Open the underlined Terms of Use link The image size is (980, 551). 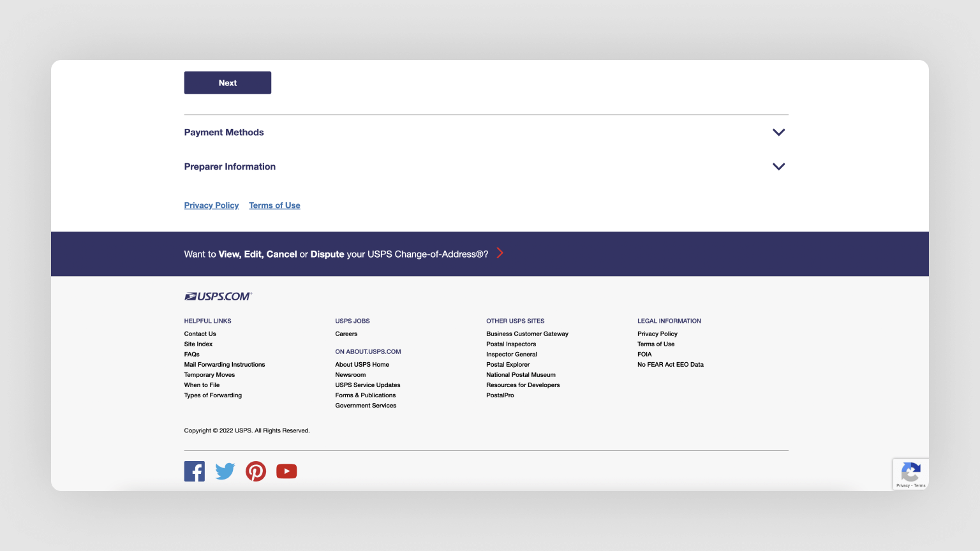coord(274,205)
